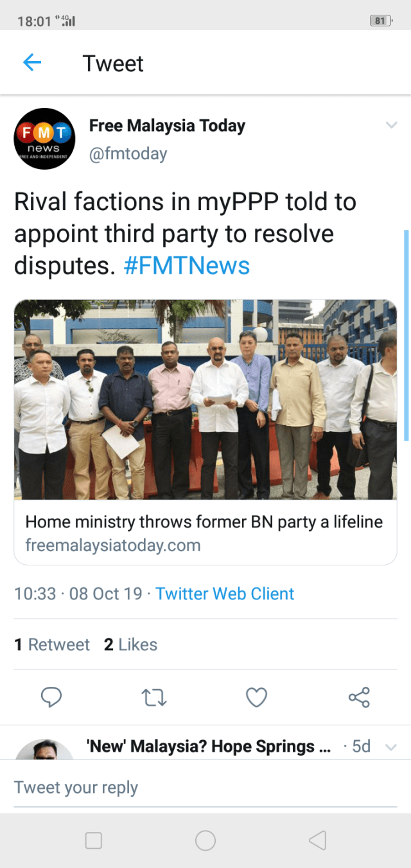Image resolution: width=411 pixels, height=868 pixels.
Task: Tap the reply speech bubble icon
Action: click(x=51, y=697)
